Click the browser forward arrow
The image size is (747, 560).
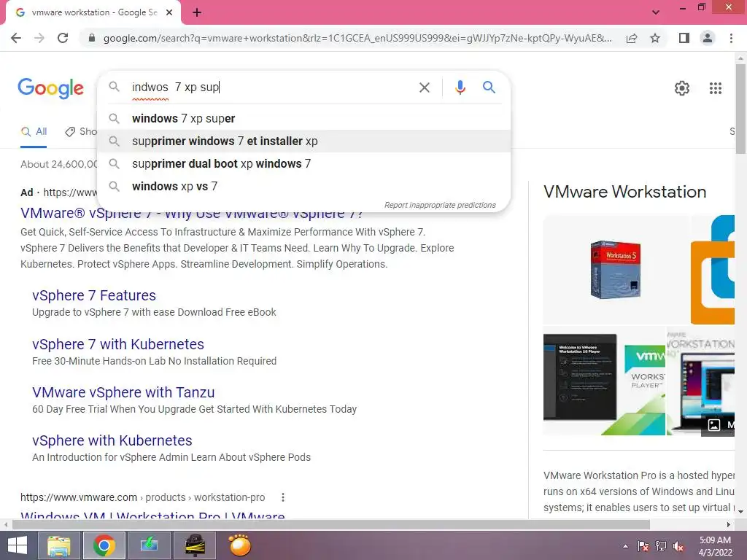pos(39,38)
